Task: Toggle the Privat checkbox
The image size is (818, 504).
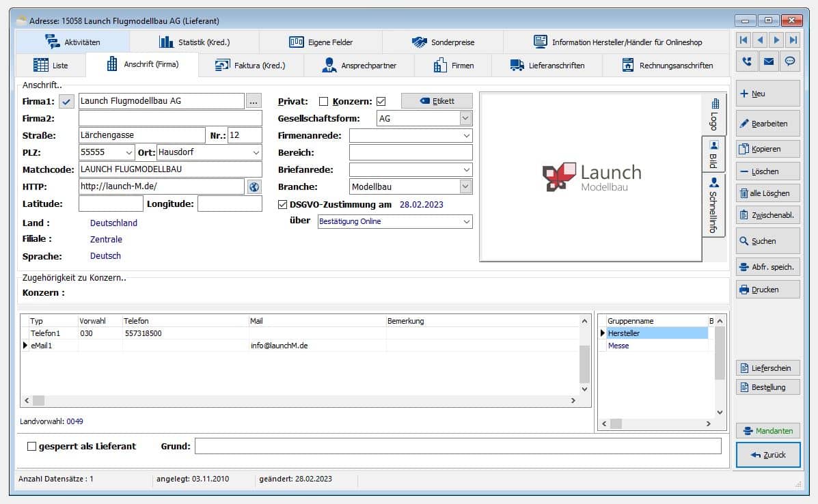Action: (324, 102)
